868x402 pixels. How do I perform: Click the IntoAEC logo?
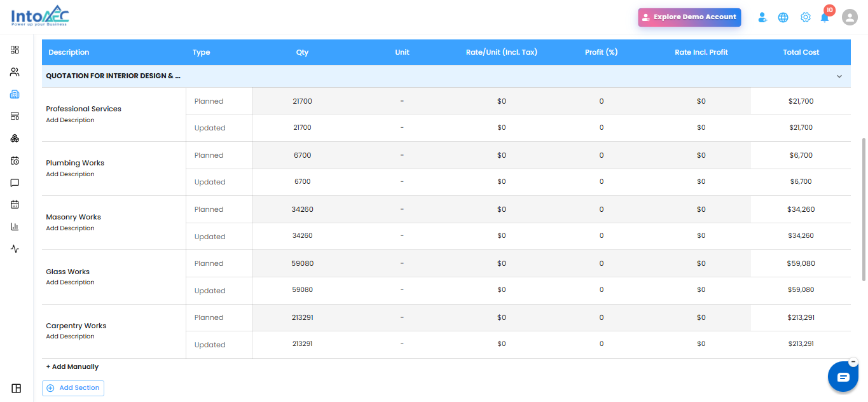click(40, 16)
